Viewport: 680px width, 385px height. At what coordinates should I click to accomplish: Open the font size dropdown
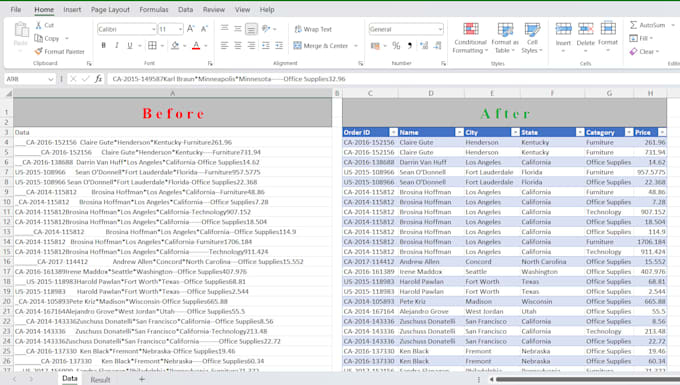pyautogui.click(x=180, y=29)
